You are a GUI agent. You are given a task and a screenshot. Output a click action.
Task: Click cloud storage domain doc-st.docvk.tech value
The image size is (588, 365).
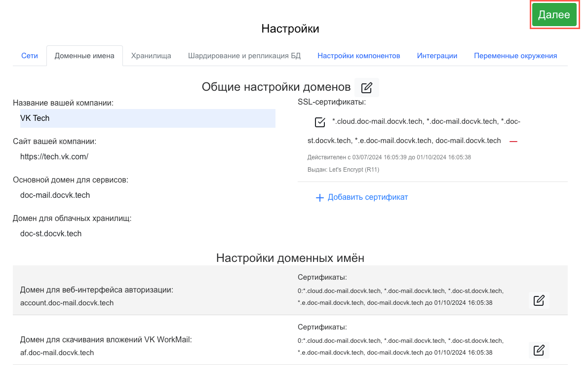(51, 233)
